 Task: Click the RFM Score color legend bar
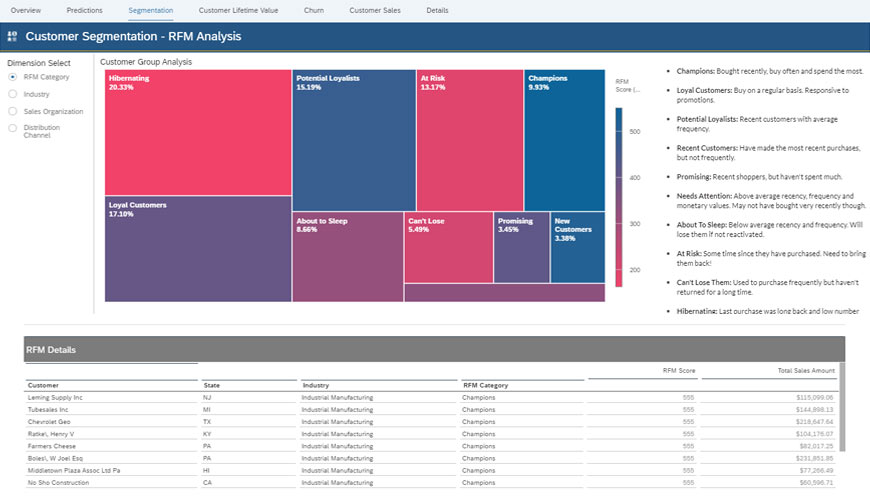pos(618,197)
